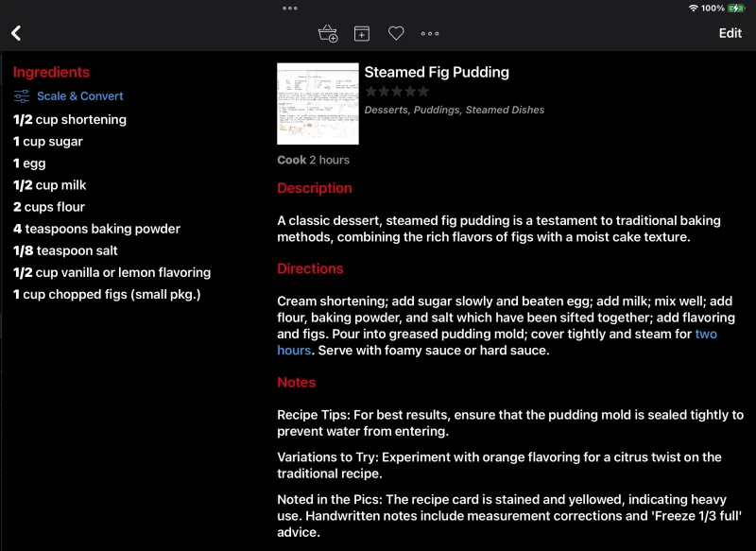Tap the back arrow to exit the recipe
This screenshot has height=551, width=756.
point(16,33)
